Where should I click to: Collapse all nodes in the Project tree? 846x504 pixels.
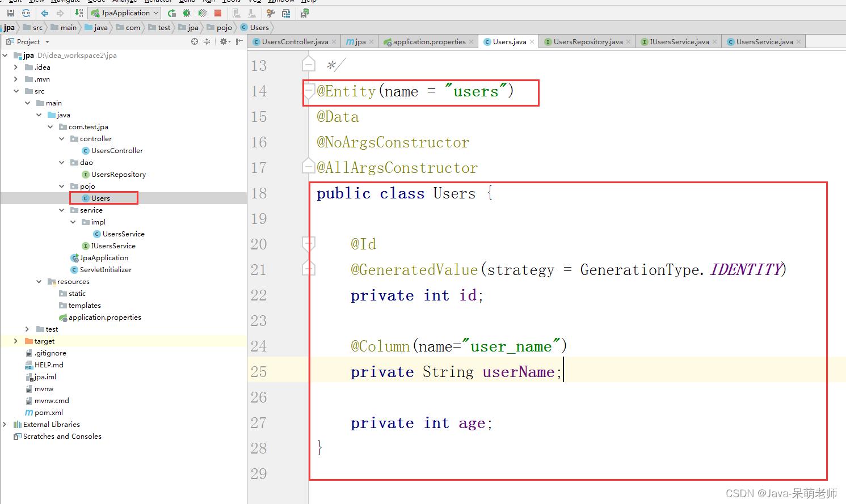(207, 41)
